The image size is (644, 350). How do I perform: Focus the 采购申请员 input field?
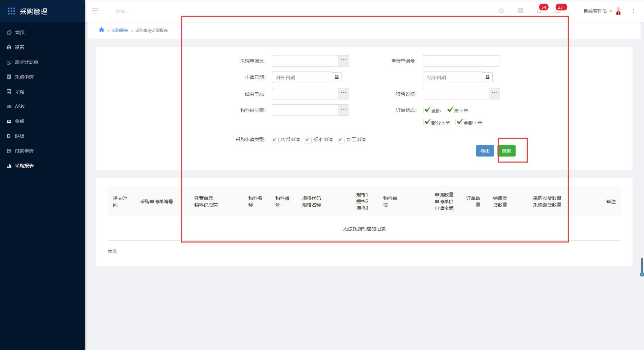[305, 61]
